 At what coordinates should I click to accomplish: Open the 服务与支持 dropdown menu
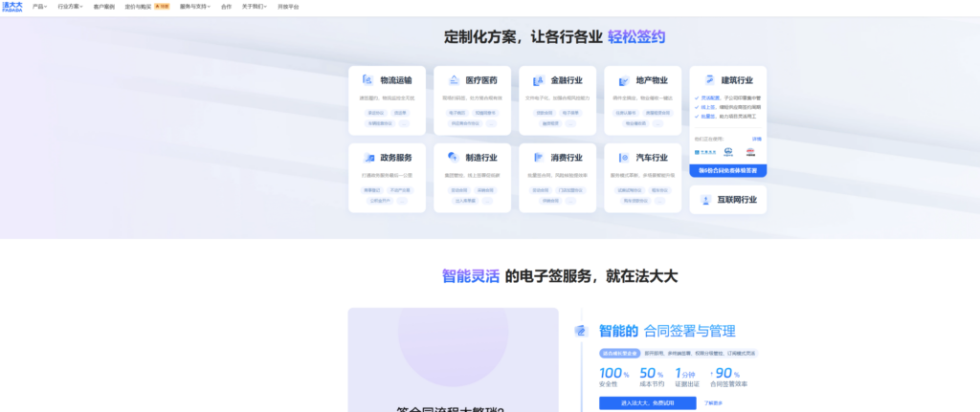click(195, 7)
